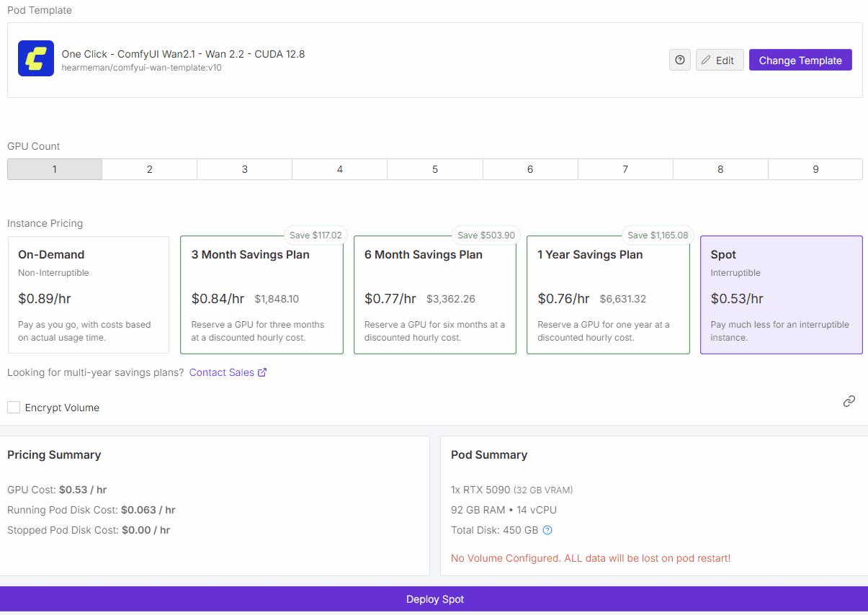Viewport: 868px width, 615px height.
Task: Choose the 6 Month Savings Plan
Action: pos(435,295)
